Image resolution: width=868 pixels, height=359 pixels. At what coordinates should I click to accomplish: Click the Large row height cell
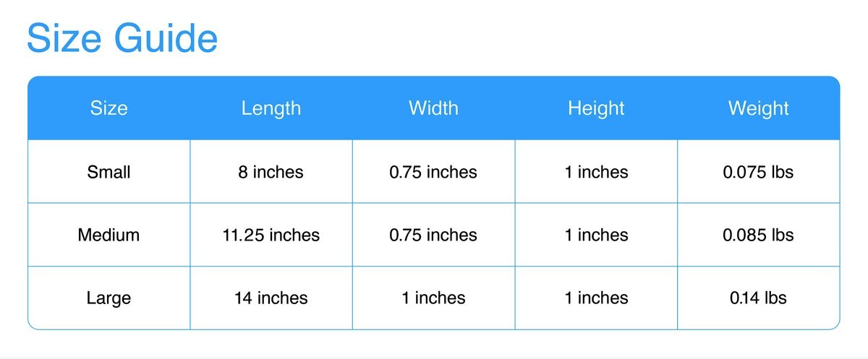[x=596, y=298]
